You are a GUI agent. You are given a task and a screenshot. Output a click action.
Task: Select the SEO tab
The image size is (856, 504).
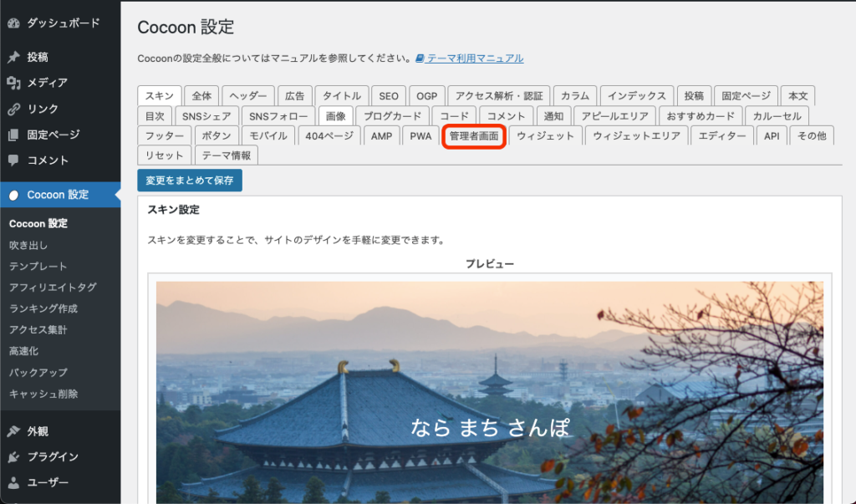point(389,95)
